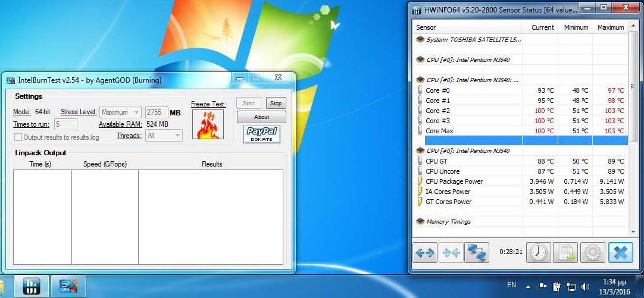Click the System TOSHIBA SATELLITE chip icon
Image resolution: width=644 pixels, height=298 pixels.
click(x=420, y=39)
